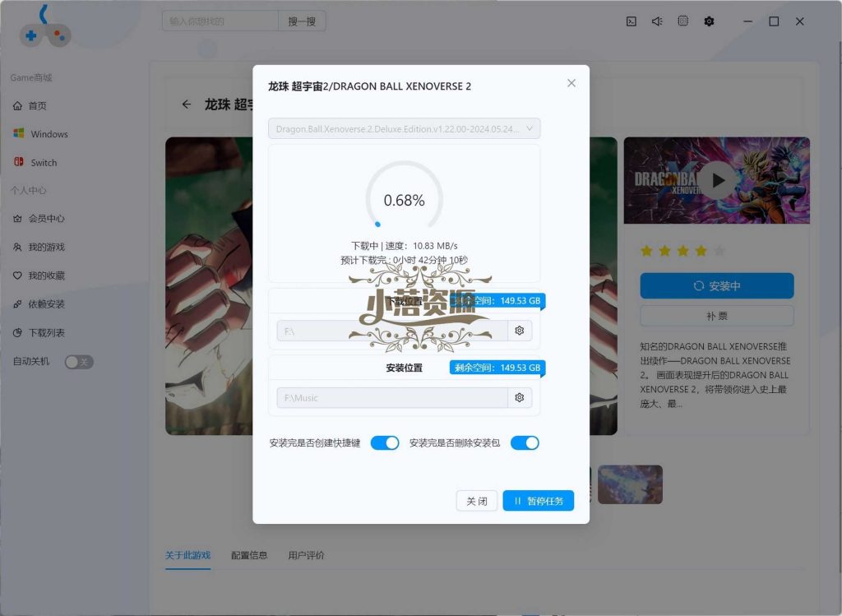Open the chip hardware icon in title bar
Image resolution: width=842 pixels, height=616 pixels.
(683, 21)
